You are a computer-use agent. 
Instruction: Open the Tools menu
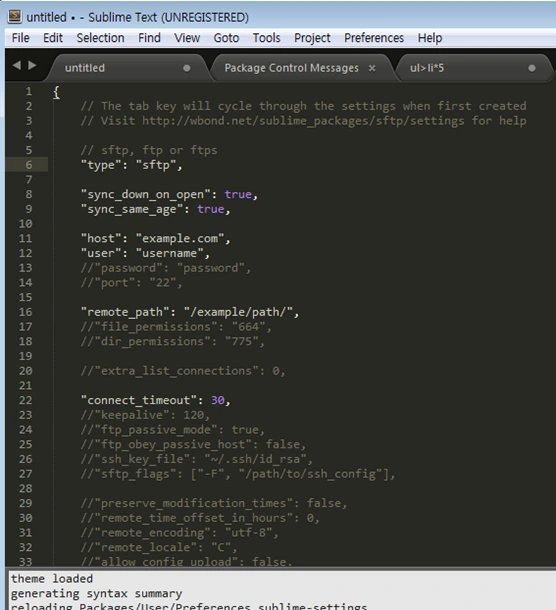(x=267, y=38)
